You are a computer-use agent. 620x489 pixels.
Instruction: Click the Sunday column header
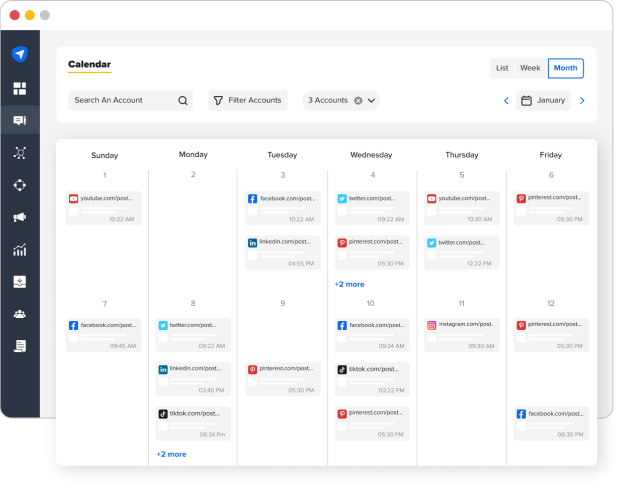click(x=105, y=155)
